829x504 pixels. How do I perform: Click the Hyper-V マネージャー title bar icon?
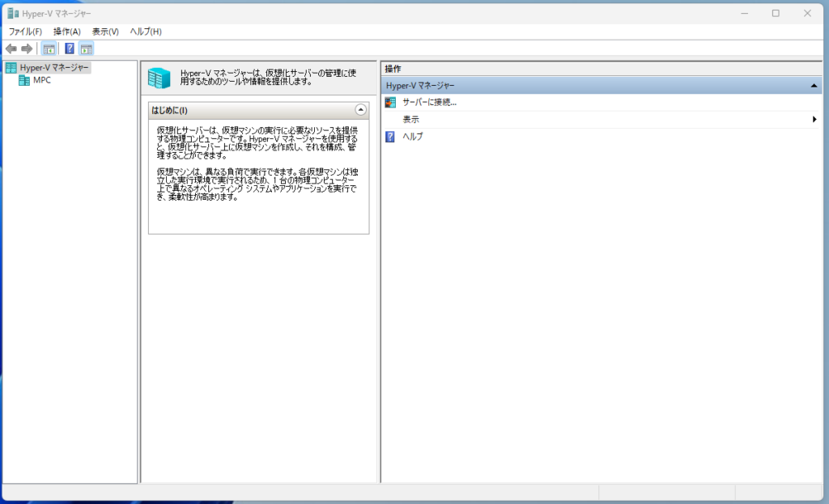point(13,13)
